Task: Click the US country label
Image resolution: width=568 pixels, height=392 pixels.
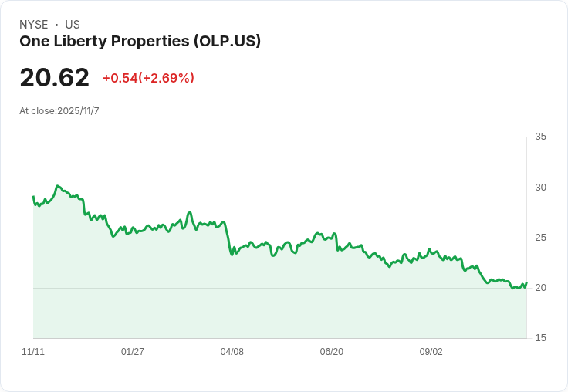Action: [73, 25]
